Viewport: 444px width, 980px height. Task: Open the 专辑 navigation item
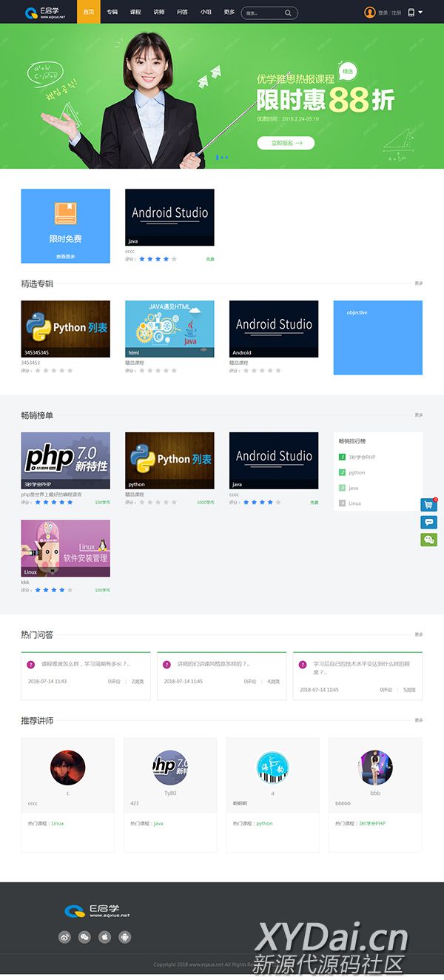pyautogui.click(x=112, y=12)
